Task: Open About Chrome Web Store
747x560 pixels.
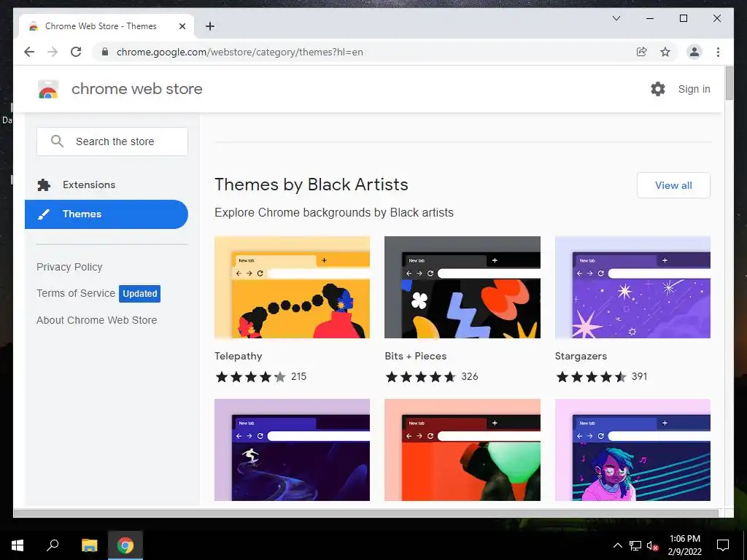Action: pos(97,321)
